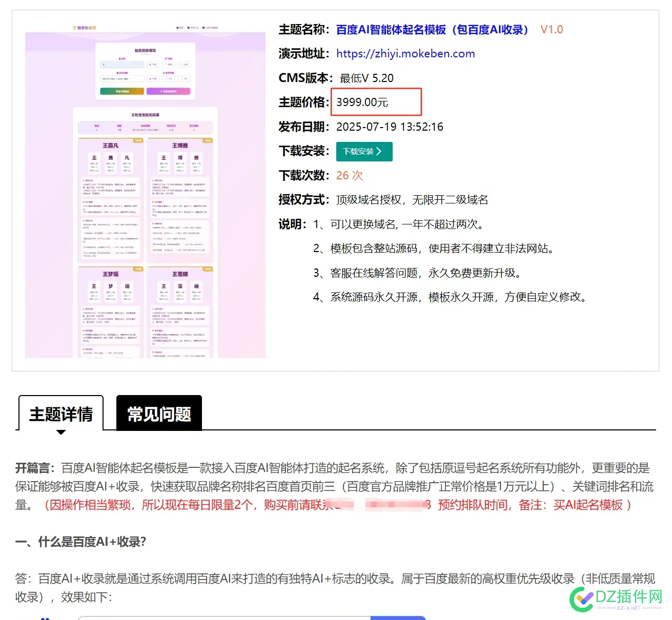Viewport: 672px width, 620px height.
Task: Click the chevron arrow inside the 下载安装 button
Action: (x=379, y=152)
